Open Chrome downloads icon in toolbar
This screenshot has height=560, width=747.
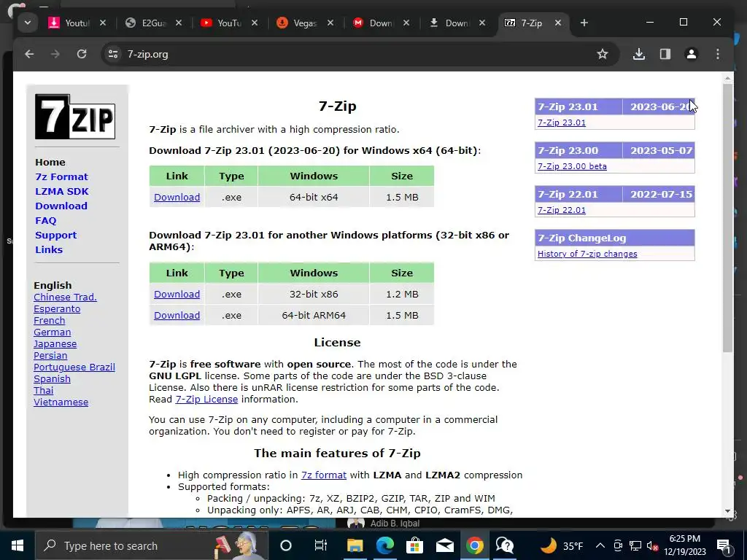click(639, 54)
